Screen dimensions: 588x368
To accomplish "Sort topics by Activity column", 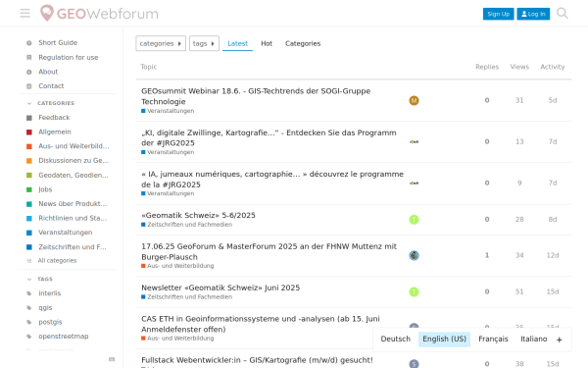I will click(553, 67).
